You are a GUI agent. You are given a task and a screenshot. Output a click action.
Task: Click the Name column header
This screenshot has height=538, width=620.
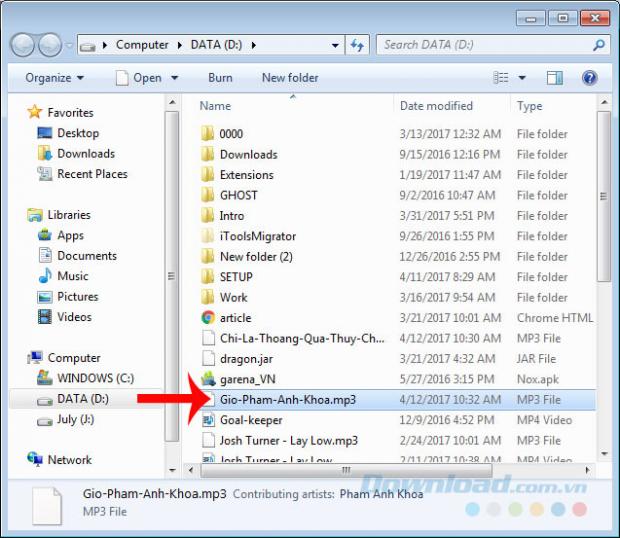[x=215, y=106]
